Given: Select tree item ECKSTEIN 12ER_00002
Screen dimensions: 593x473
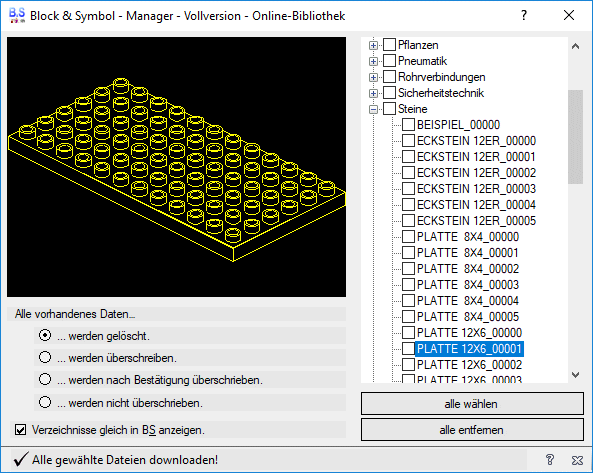Looking at the screenshot, I should tap(476, 173).
